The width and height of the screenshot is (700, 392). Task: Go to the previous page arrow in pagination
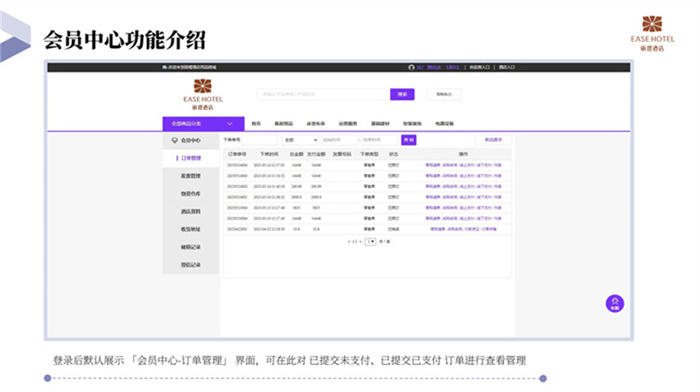pyautogui.click(x=349, y=242)
